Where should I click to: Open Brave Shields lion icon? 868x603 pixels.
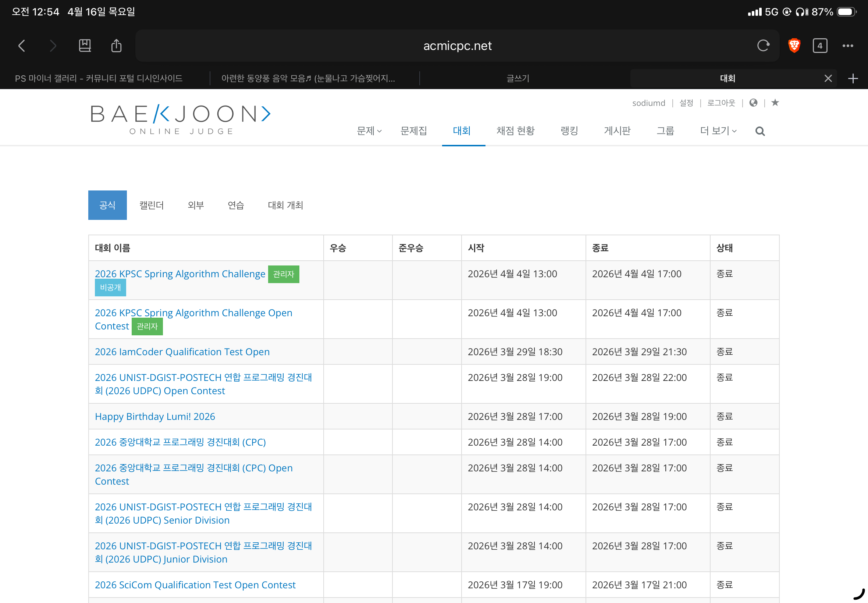pyautogui.click(x=794, y=46)
